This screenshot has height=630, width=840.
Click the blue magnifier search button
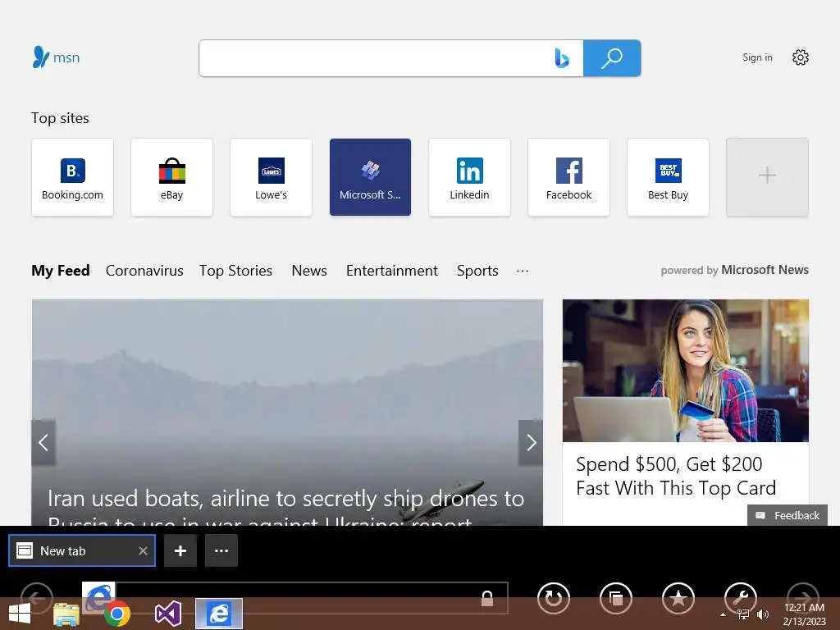pyautogui.click(x=612, y=58)
